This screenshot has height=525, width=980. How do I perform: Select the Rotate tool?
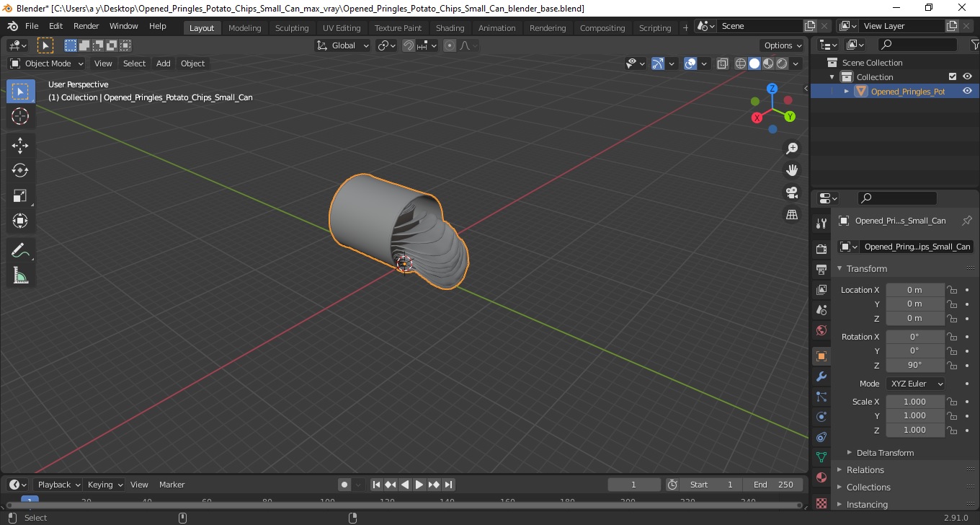pos(20,170)
